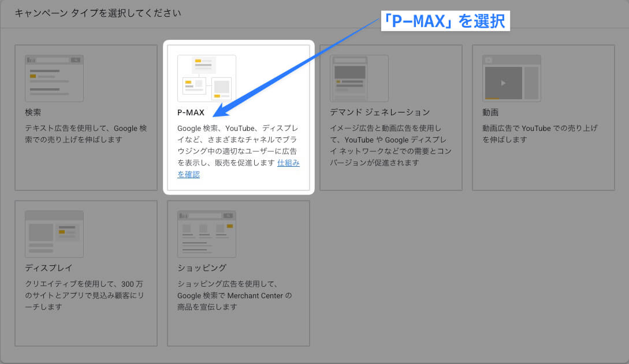Screen dimensions: 629x364
Task: Click the magnifier in the 検索 card illustration
Action: click(x=76, y=60)
